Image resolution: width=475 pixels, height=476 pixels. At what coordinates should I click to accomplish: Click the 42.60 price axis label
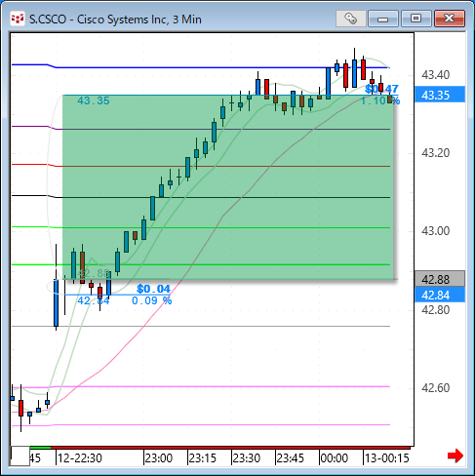[x=435, y=388]
